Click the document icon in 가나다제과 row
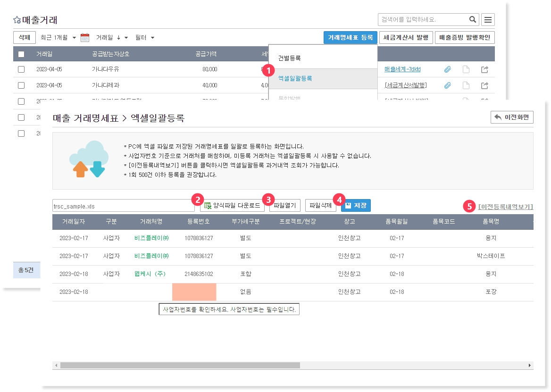551x392 pixels. [466, 85]
